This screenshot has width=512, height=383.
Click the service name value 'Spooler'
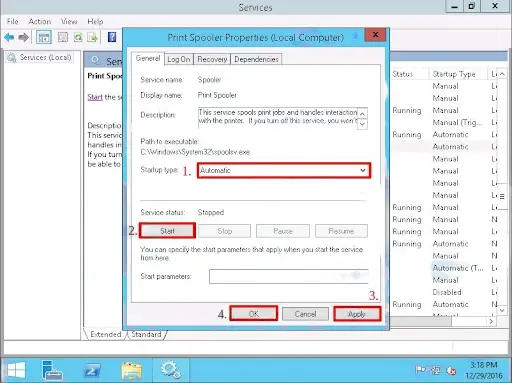tap(209, 80)
